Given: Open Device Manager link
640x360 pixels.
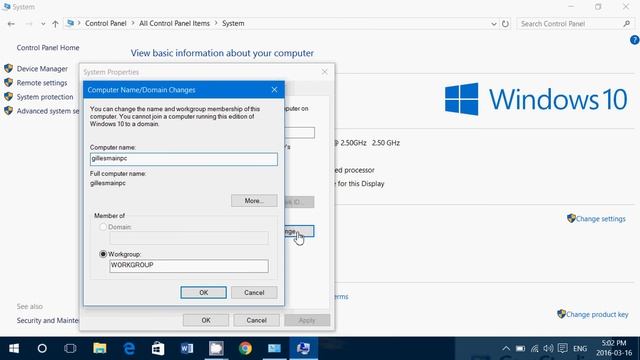Looking at the screenshot, I should 42,69.
